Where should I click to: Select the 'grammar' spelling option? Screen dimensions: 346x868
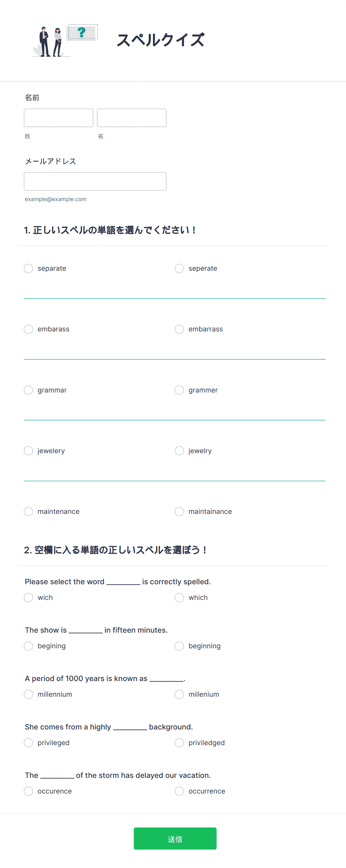(x=29, y=390)
